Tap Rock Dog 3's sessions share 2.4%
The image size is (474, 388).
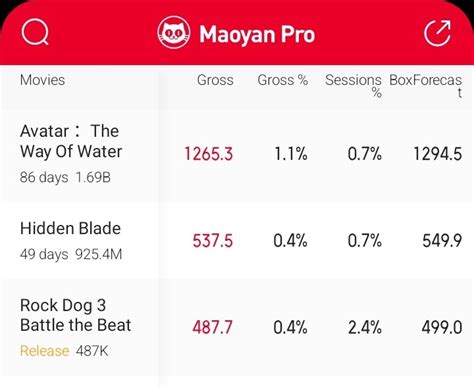(x=365, y=327)
